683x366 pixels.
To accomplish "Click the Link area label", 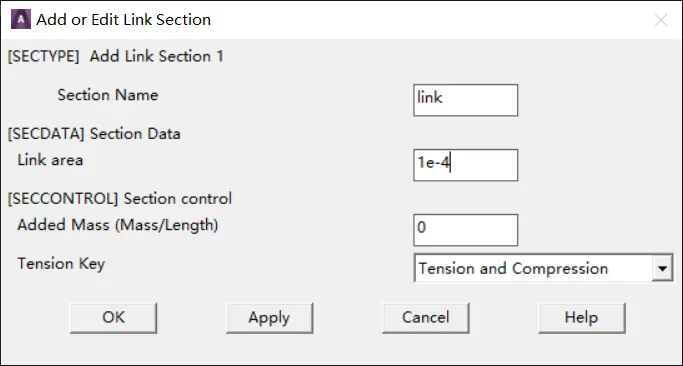I will pos(50,160).
